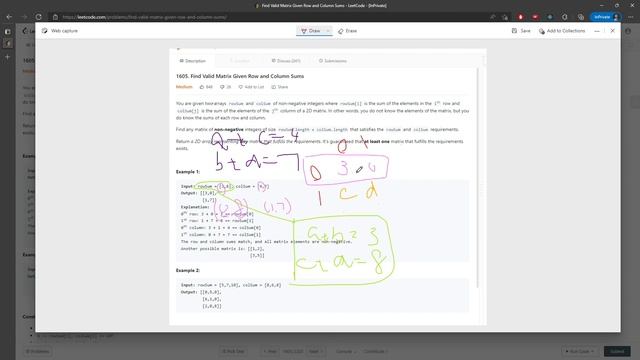Switch to the Submissions tab

click(x=333, y=61)
